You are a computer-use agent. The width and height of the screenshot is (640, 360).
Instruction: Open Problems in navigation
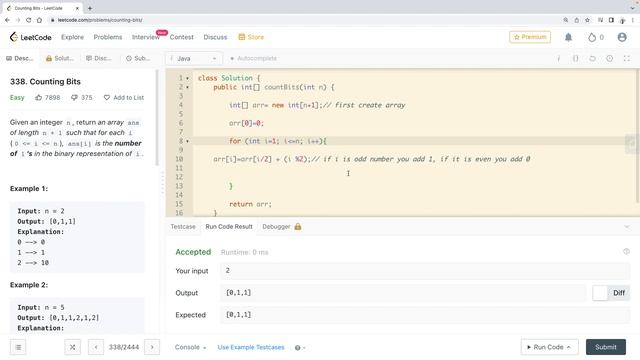point(108,37)
